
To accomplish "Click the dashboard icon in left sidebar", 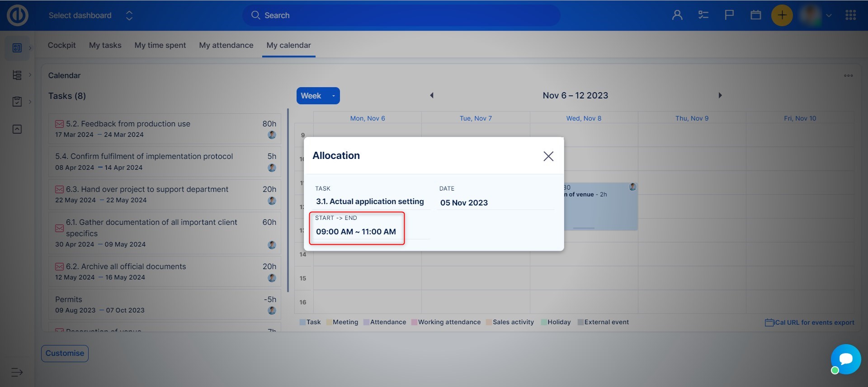I will pos(17,48).
